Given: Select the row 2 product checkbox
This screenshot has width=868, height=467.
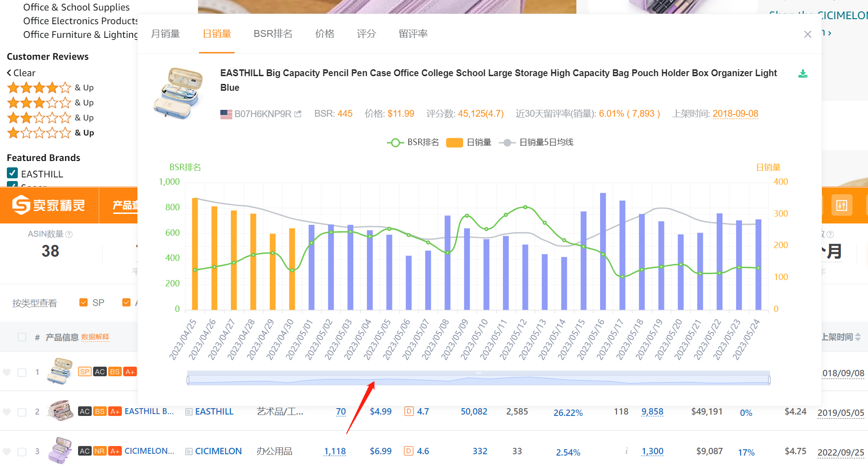Looking at the screenshot, I should click(22, 412).
